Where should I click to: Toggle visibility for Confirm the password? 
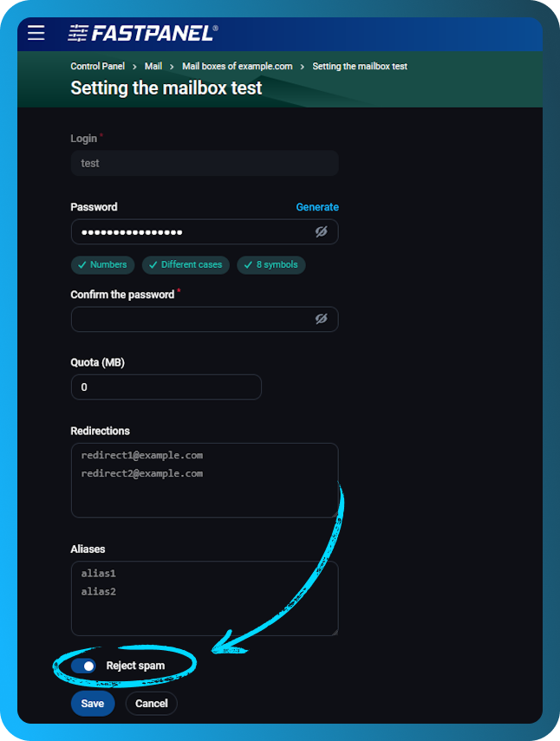(x=322, y=319)
